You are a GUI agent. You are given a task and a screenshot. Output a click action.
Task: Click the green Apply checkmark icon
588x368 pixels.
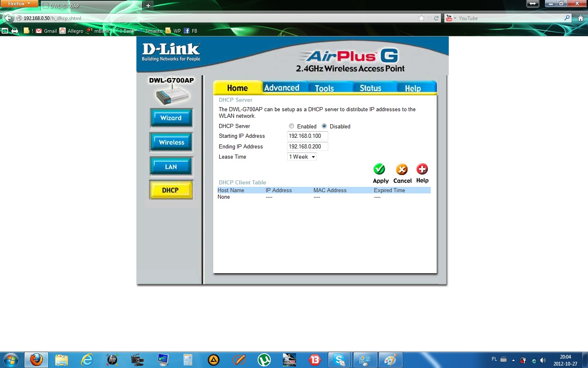click(379, 169)
